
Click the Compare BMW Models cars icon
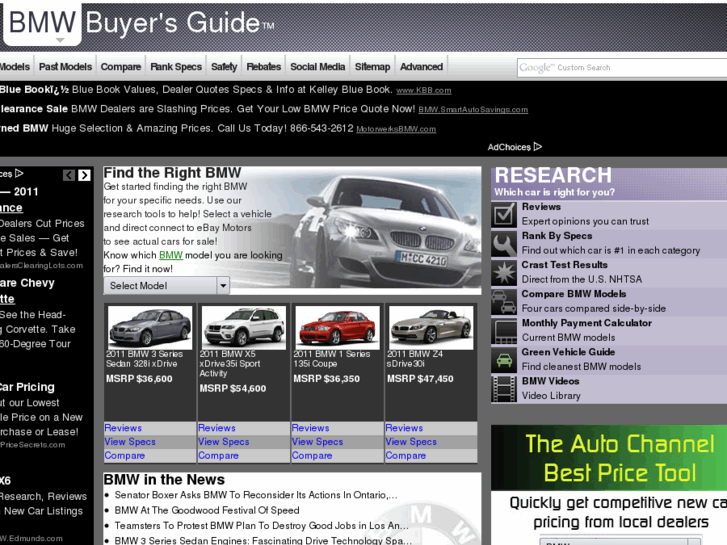tap(504, 301)
